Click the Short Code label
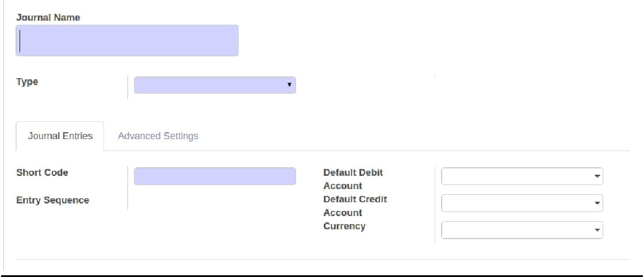Screen dimensions: 644x277 pos(42,172)
